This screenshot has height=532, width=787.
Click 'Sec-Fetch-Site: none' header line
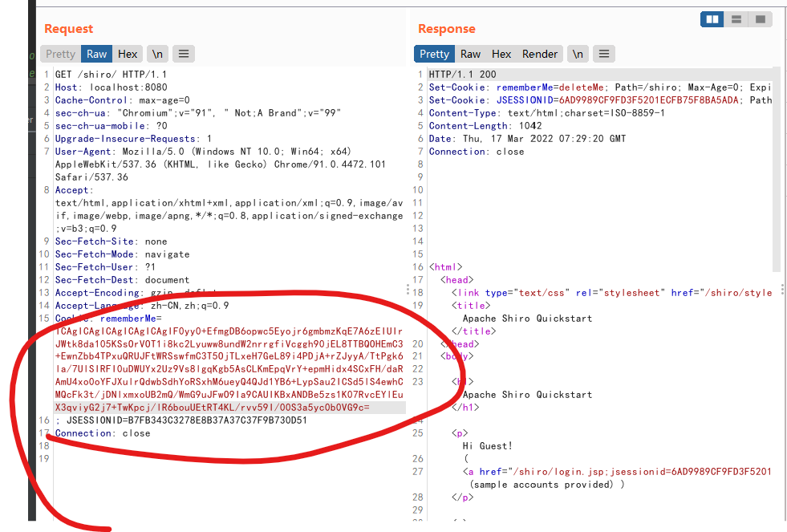111,242
